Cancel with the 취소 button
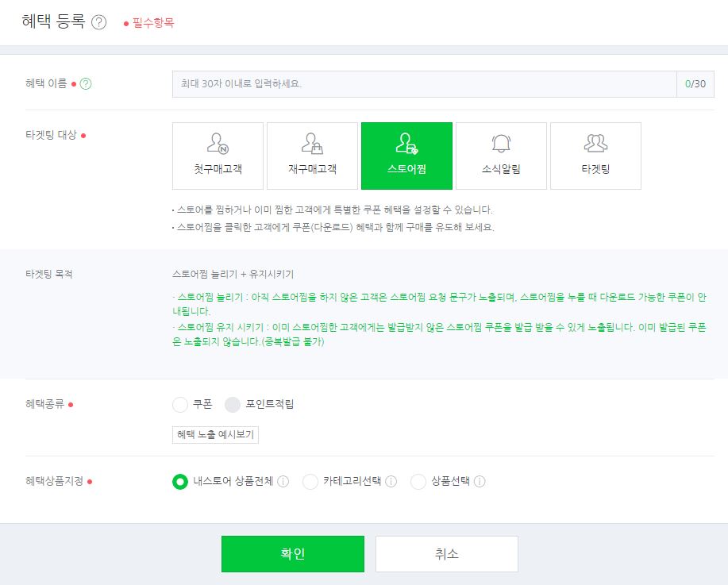Screen dimensions: 728x585 pos(447,554)
